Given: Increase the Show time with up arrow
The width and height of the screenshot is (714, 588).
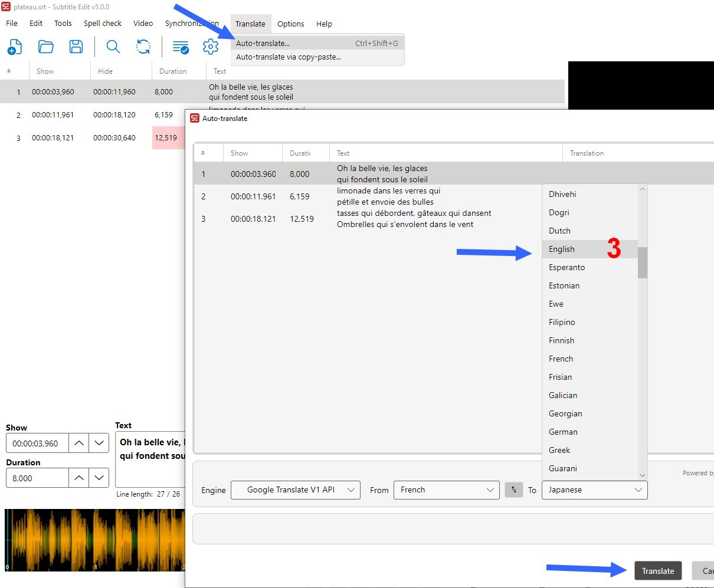Looking at the screenshot, I should point(78,443).
